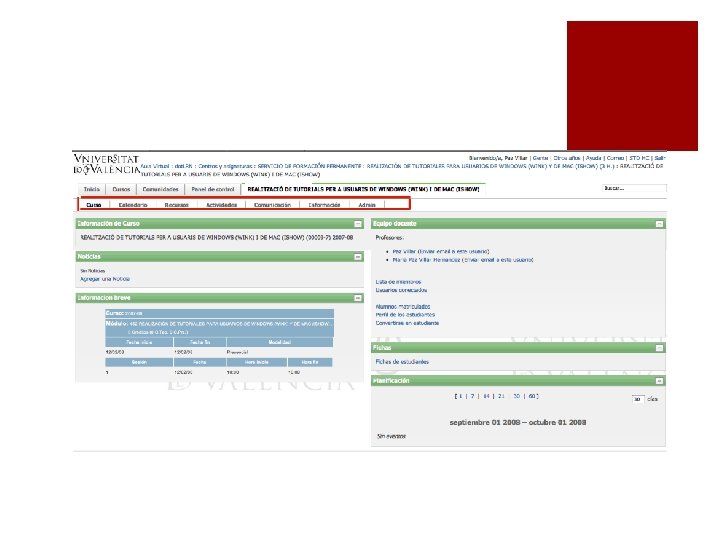Screen dimensions: 720x540
Task: Select the Actividades subtab
Action: [222, 205]
